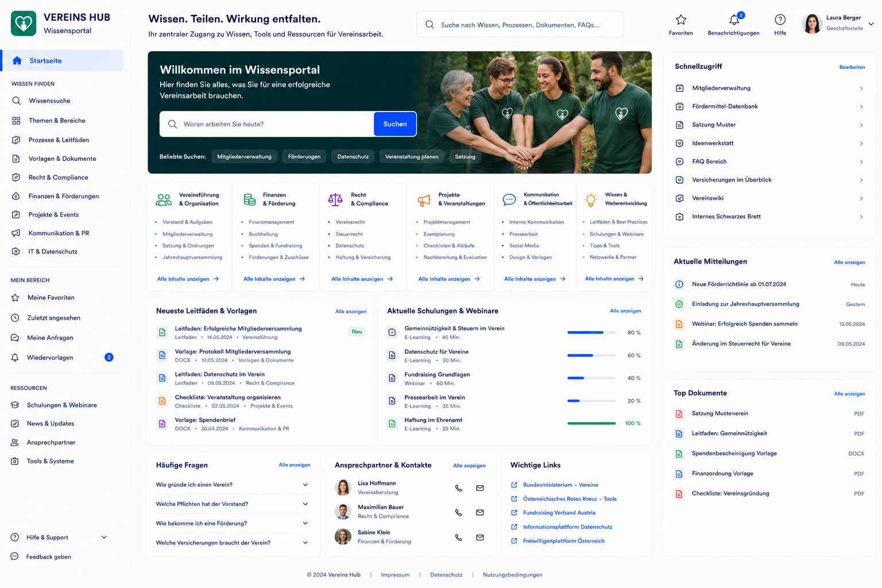This screenshot has height=588, width=882.
Task: Click the Projekte & Veranstaltungen megaphone icon
Action: (x=424, y=200)
